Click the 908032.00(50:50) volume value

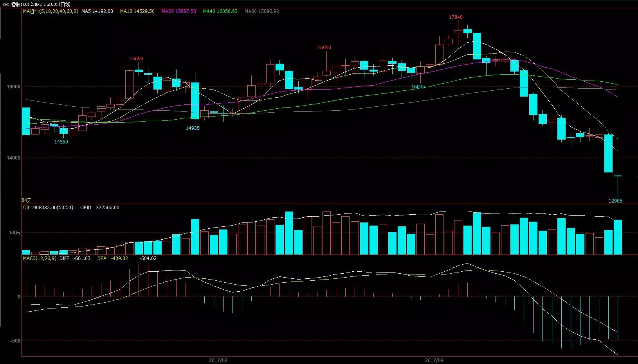[x=53, y=208]
